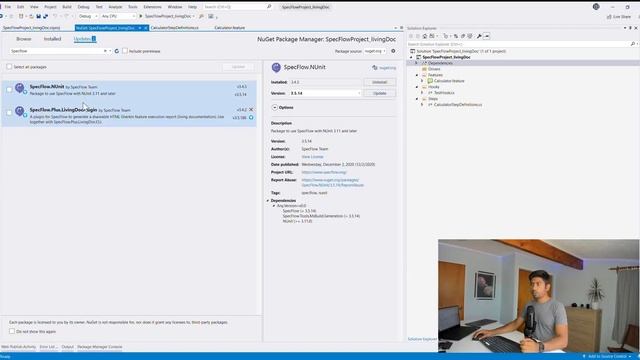Open the Debug configuration dropdown
The height and width of the screenshot is (360, 640).
[x=88, y=16]
